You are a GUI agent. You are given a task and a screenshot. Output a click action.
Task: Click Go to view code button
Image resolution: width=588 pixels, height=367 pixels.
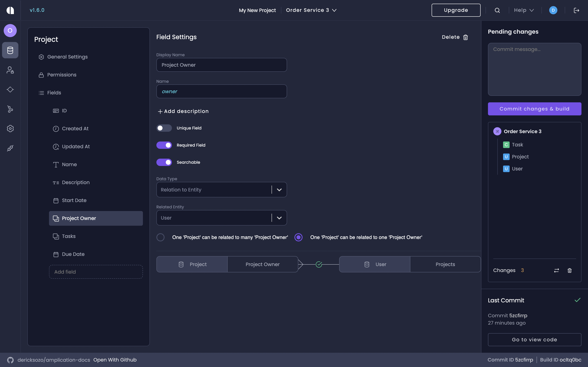(x=534, y=339)
